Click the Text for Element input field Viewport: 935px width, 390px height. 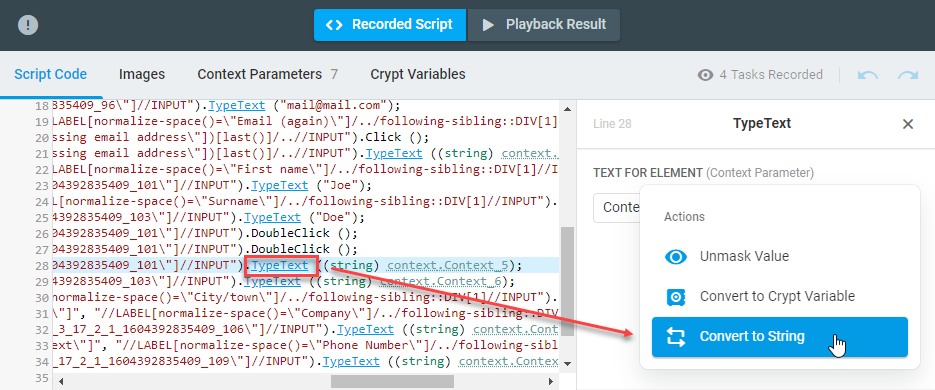click(617, 207)
